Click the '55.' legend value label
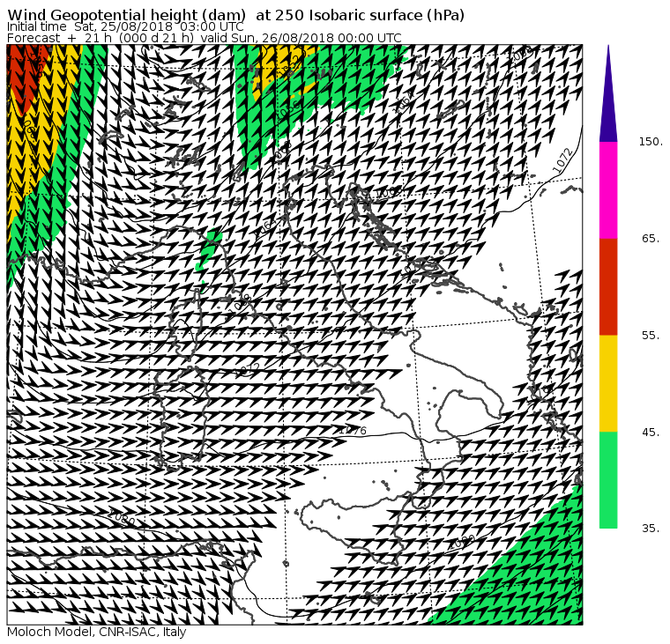670x644 pixels. (651, 336)
